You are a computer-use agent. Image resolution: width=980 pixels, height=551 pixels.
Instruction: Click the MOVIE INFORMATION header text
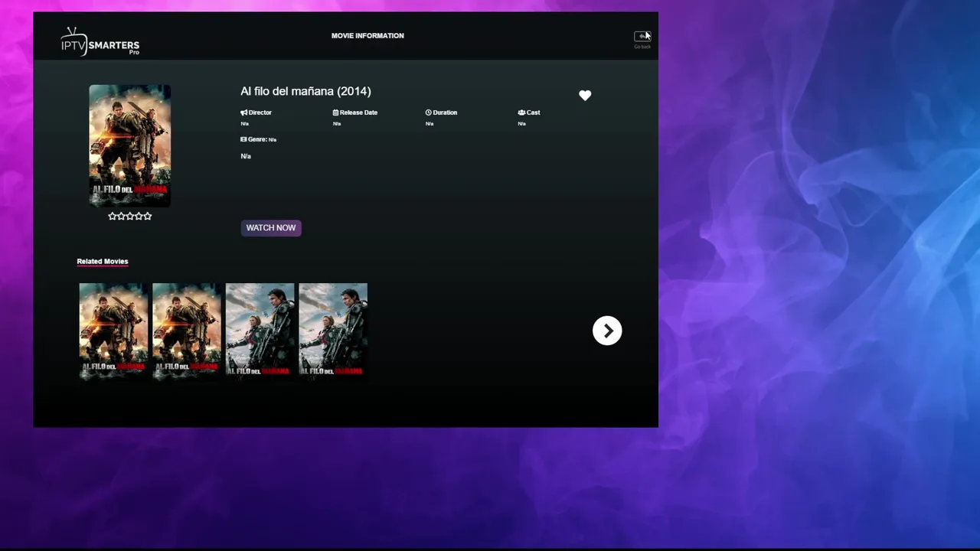(367, 36)
